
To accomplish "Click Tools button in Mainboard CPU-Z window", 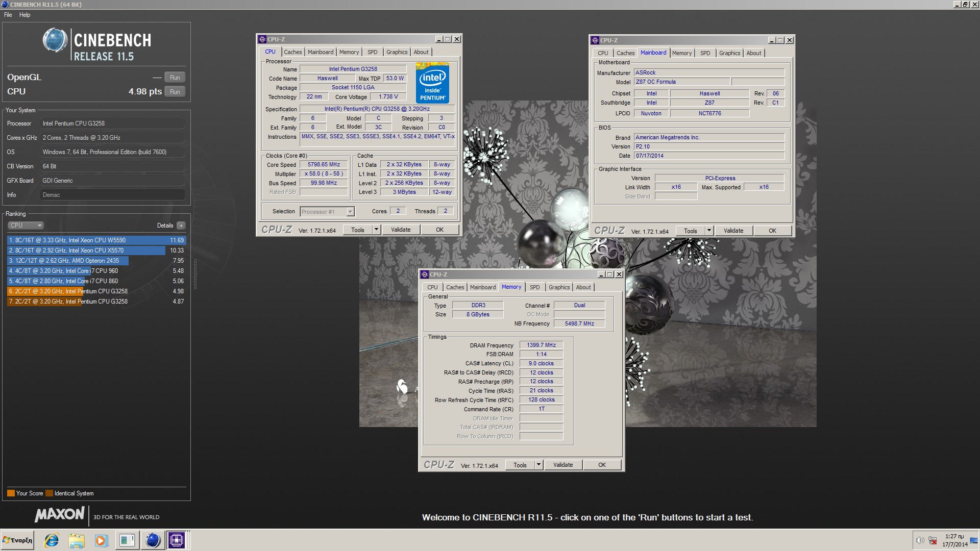I will [691, 231].
